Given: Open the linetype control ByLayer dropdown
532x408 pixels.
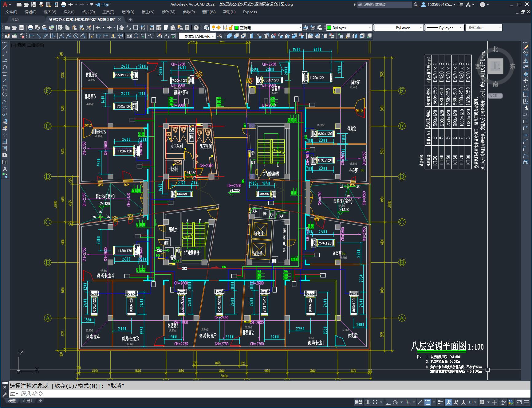Looking at the screenshot, I should pyautogui.click(x=399, y=28).
